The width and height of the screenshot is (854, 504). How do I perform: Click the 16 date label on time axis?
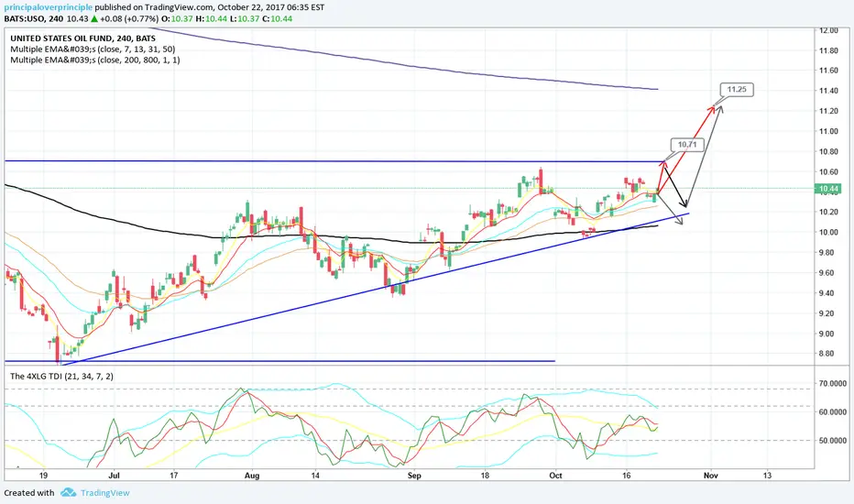coord(627,475)
